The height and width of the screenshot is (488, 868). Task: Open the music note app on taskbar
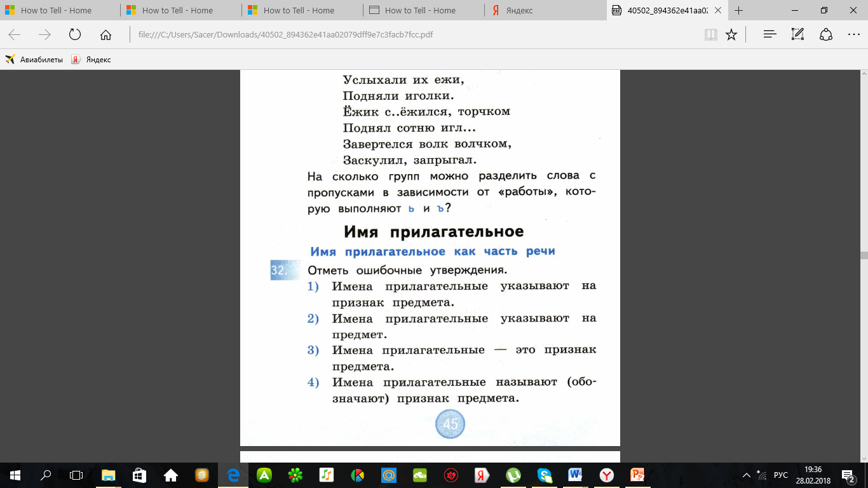(326, 475)
